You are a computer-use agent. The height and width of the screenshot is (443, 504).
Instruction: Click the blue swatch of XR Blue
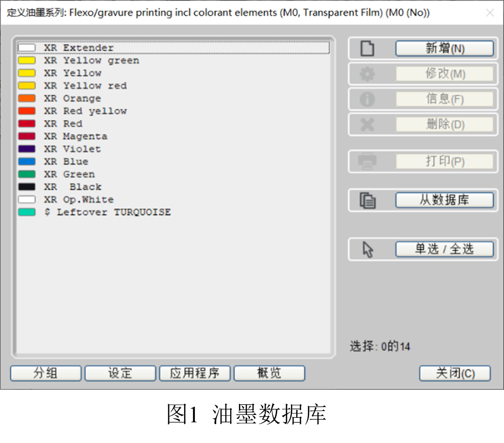tap(27, 162)
